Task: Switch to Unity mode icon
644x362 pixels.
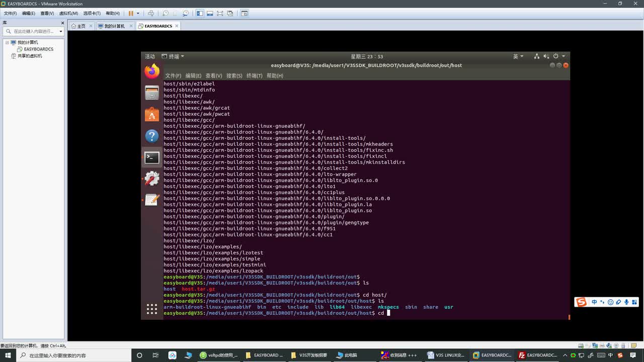Action: click(x=230, y=13)
